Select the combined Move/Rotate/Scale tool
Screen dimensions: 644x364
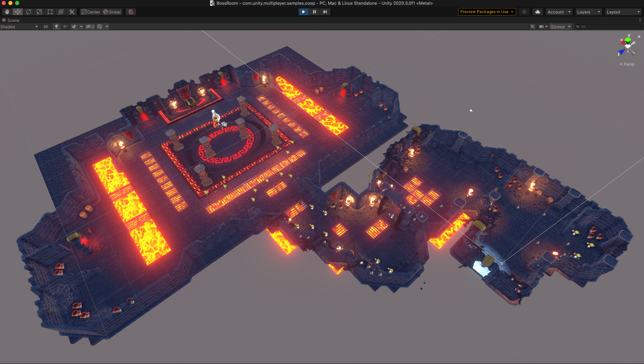click(61, 11)
